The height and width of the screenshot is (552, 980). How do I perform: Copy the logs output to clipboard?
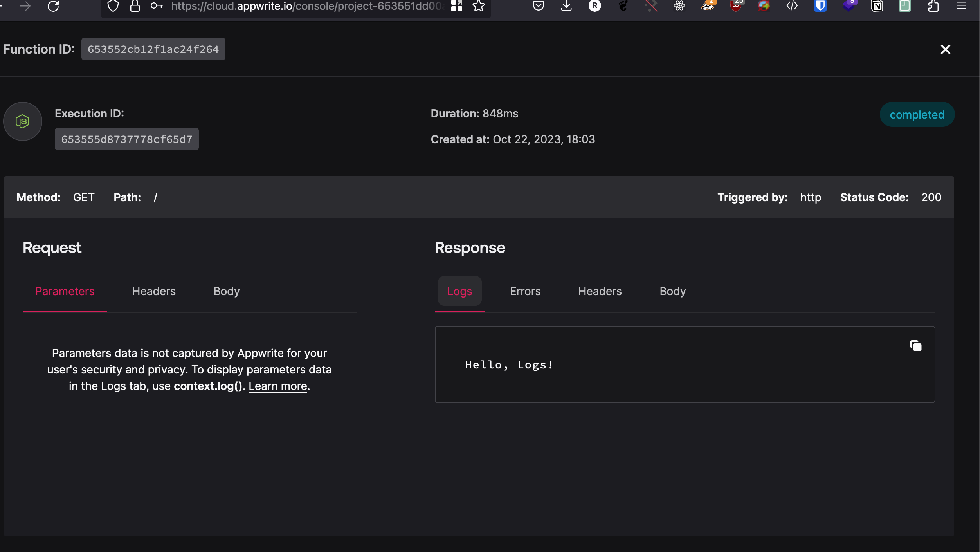(915, 346)
